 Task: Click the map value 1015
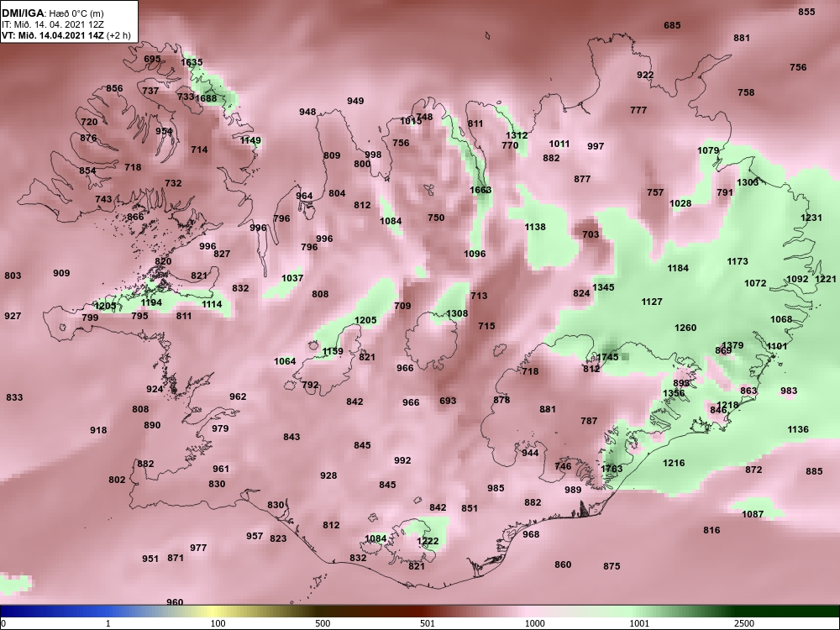[x=411, y=121]
